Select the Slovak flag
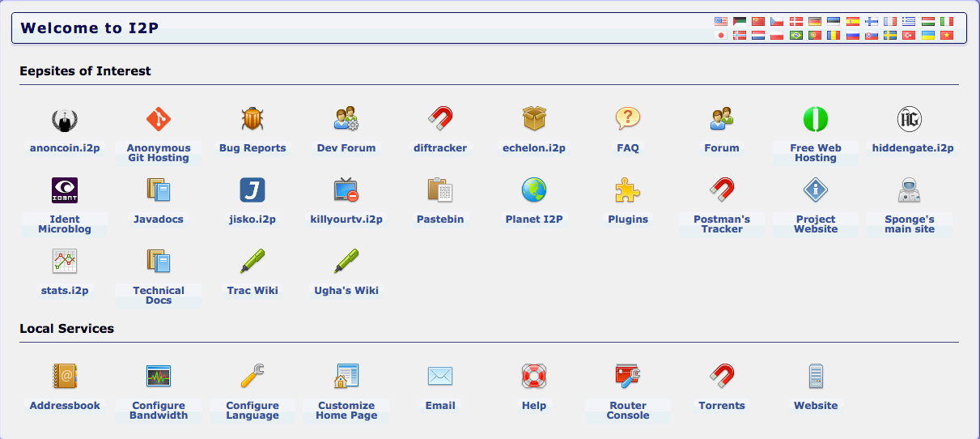This screenshot has width=980, height=439. [x=872, y=36]
